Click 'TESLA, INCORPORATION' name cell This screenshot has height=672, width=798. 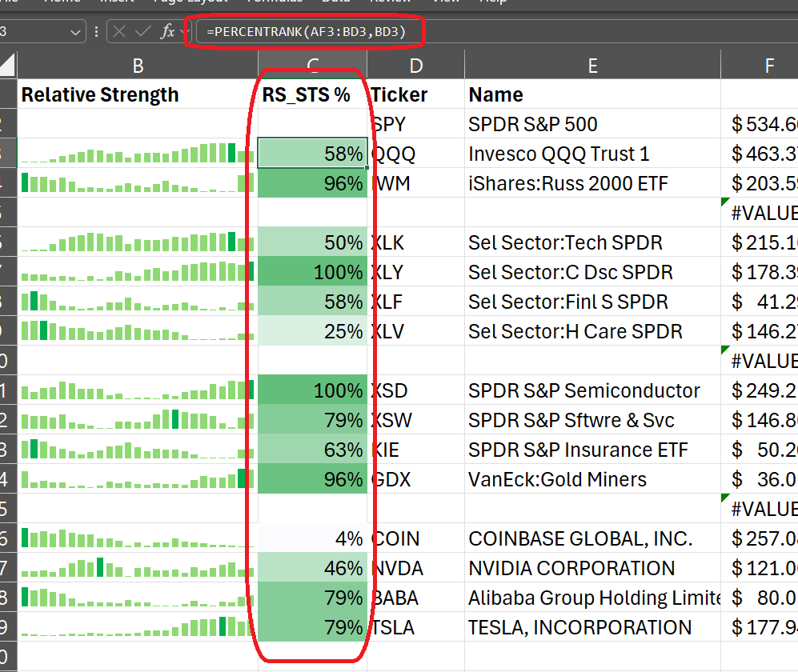(x=592, y=626)
